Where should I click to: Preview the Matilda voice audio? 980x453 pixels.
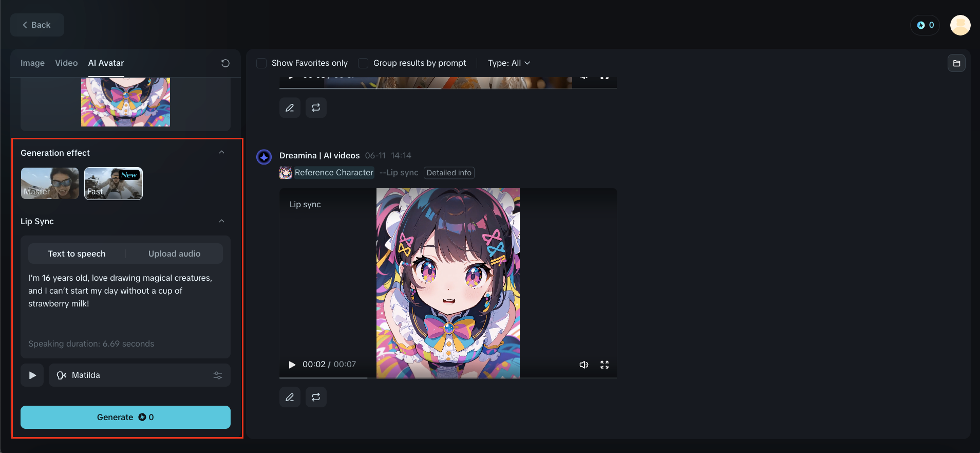point(32,375)
